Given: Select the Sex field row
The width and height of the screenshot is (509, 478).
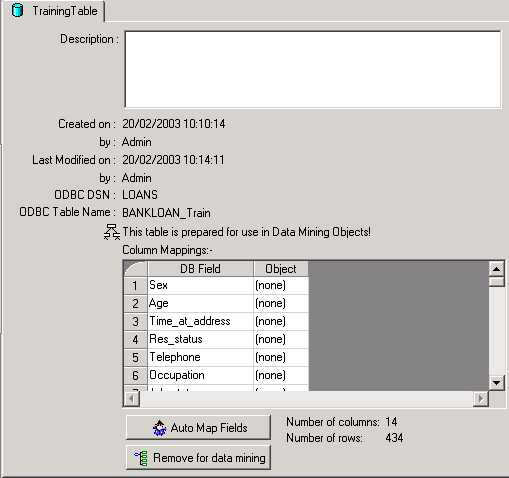Looking at the screenshot, I should (x=200, y=285).
